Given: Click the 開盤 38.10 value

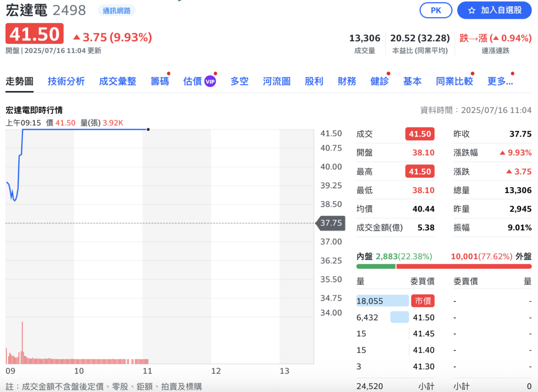Looking at the screenshot, I should pos(423,153).
